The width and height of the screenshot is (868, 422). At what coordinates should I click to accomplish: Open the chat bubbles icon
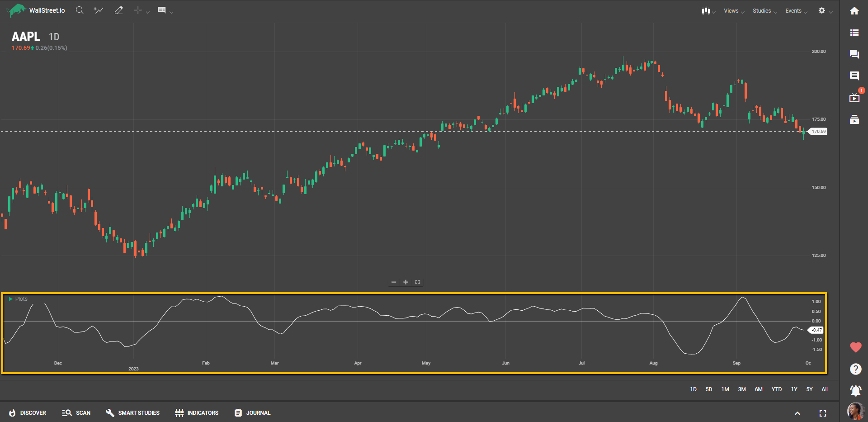(x=854, y=54)
